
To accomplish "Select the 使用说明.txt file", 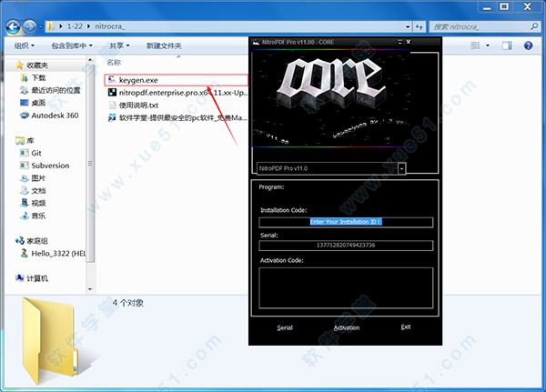I will 133,106.
